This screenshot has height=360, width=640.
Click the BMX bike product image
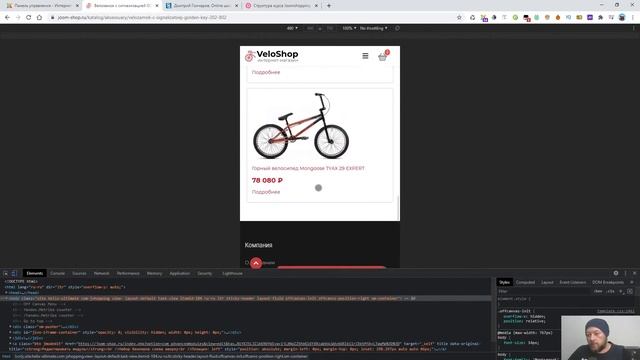[301, 126]
